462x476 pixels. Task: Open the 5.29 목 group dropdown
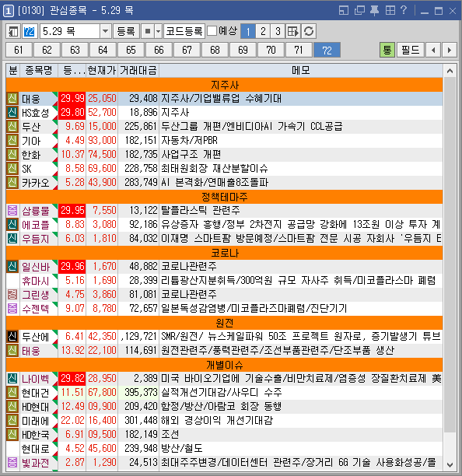click(105, 31)
